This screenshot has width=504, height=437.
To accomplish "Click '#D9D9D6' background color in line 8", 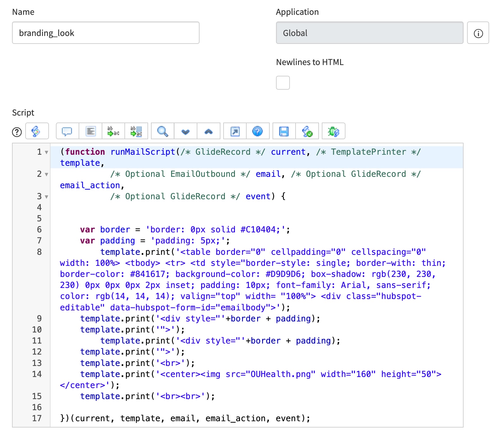I will pyautogui.click(x=283, y=274).
